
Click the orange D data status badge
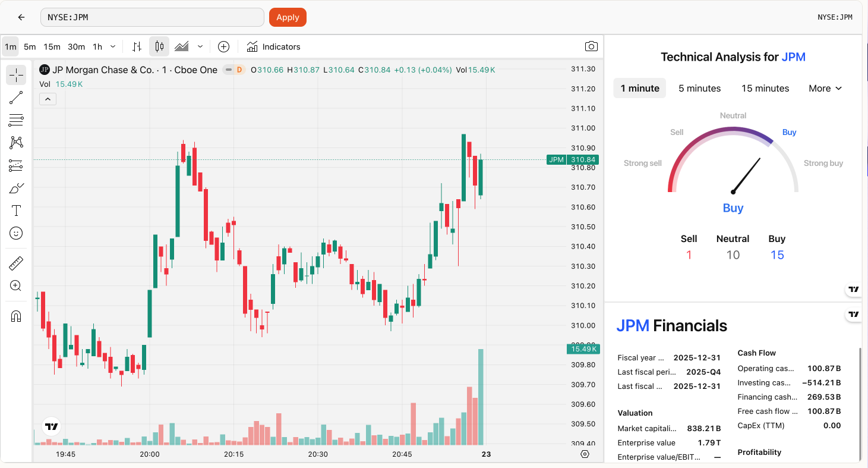pyautogui.click(x=239, y=70)
